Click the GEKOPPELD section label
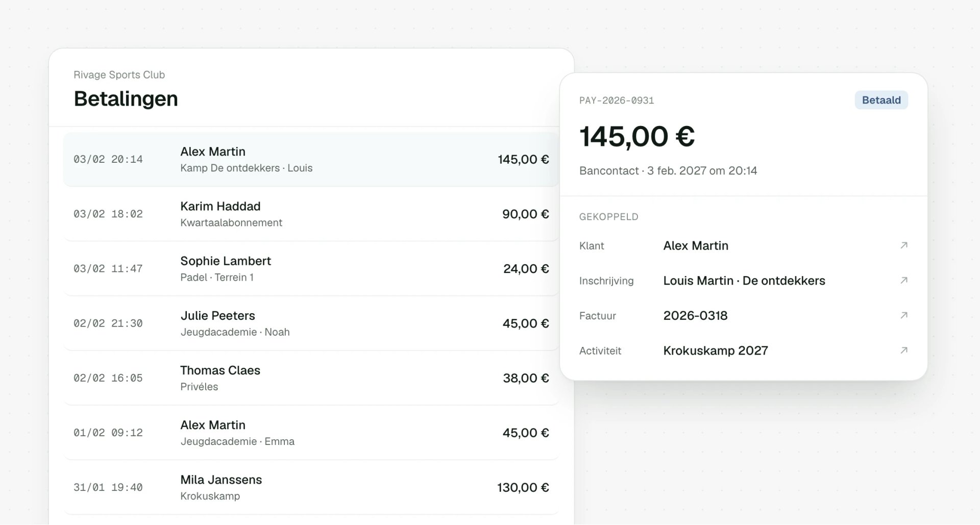 tap(609, 217)
